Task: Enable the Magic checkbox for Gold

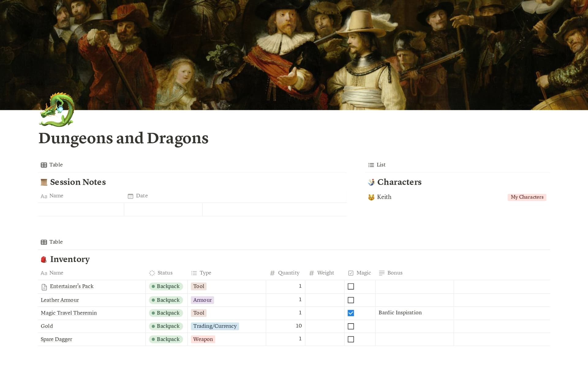Action: tap(351, 326)
